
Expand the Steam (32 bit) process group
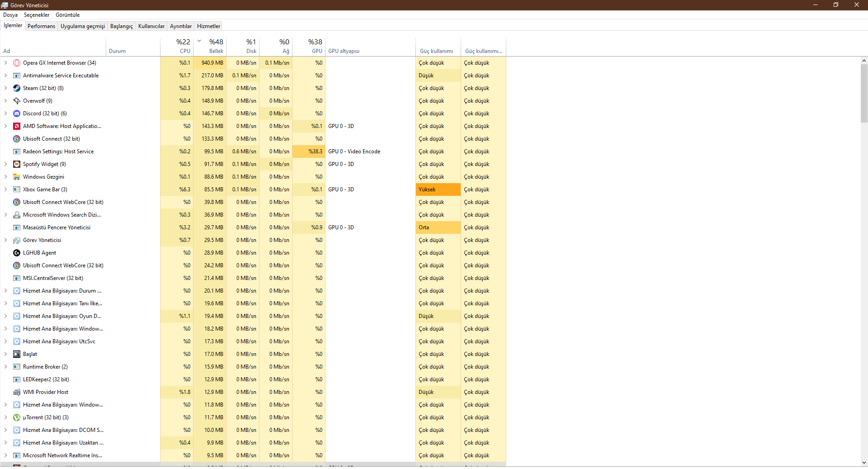point(5,88)
